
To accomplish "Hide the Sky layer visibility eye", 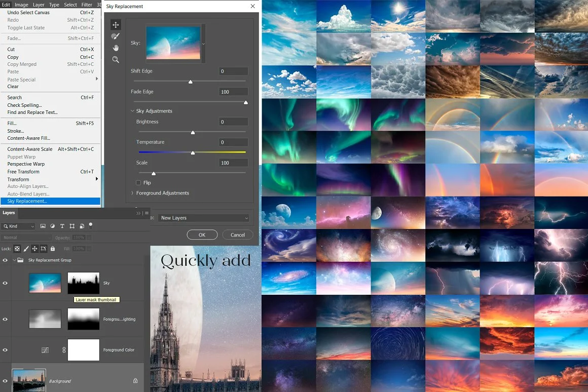I will coord(5,283).
